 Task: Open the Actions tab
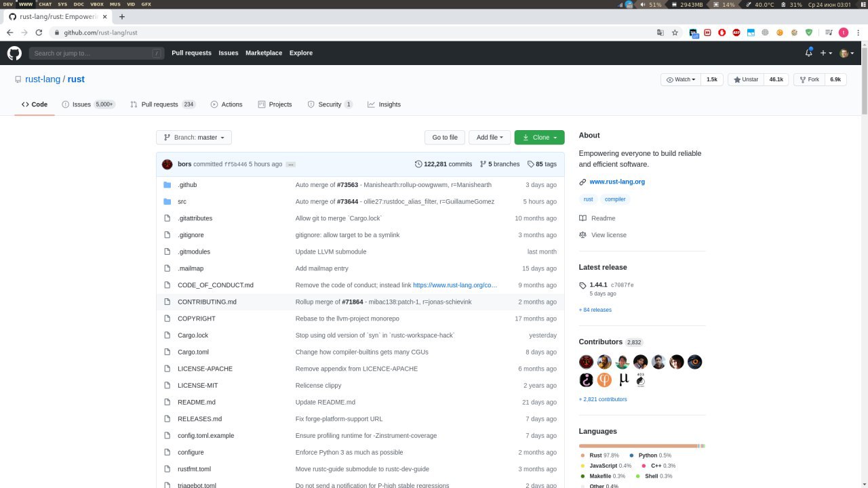pyautogui.click(x=226, y=104)
